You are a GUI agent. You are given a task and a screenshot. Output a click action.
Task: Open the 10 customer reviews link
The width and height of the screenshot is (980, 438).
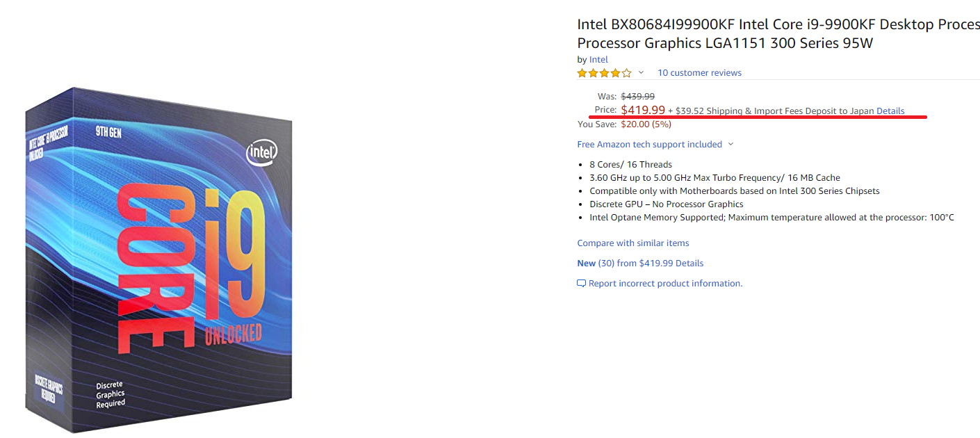(x=699, y=73)
